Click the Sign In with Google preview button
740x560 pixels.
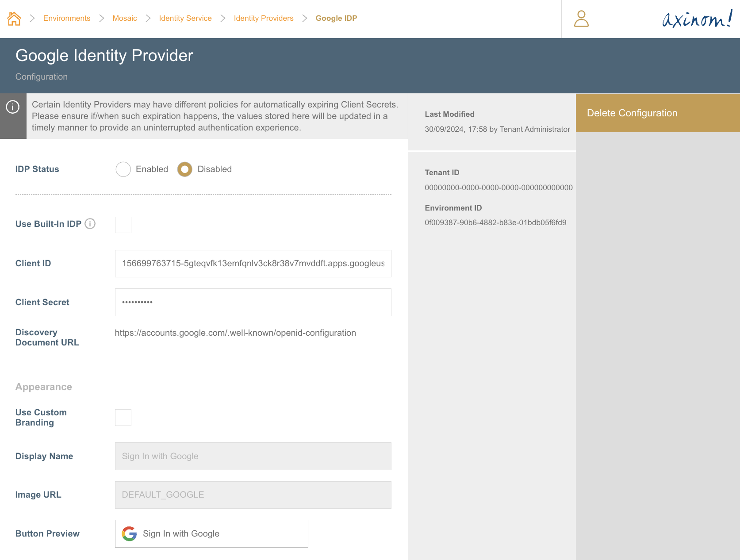coord(211,533)
